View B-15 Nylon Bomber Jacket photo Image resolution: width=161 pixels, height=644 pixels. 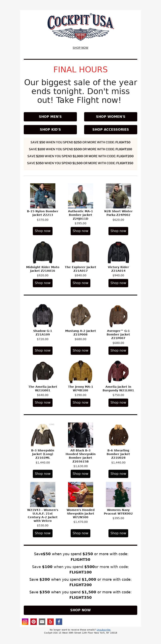tap(43, 196)
